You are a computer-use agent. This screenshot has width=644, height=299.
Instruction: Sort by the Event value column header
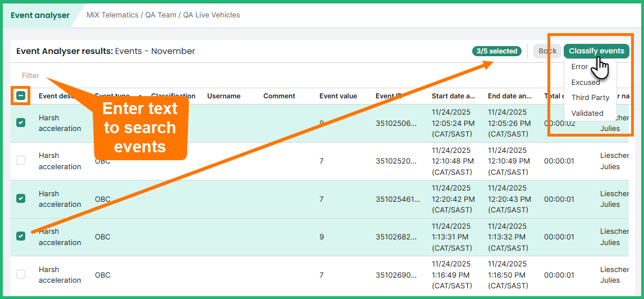339,96
